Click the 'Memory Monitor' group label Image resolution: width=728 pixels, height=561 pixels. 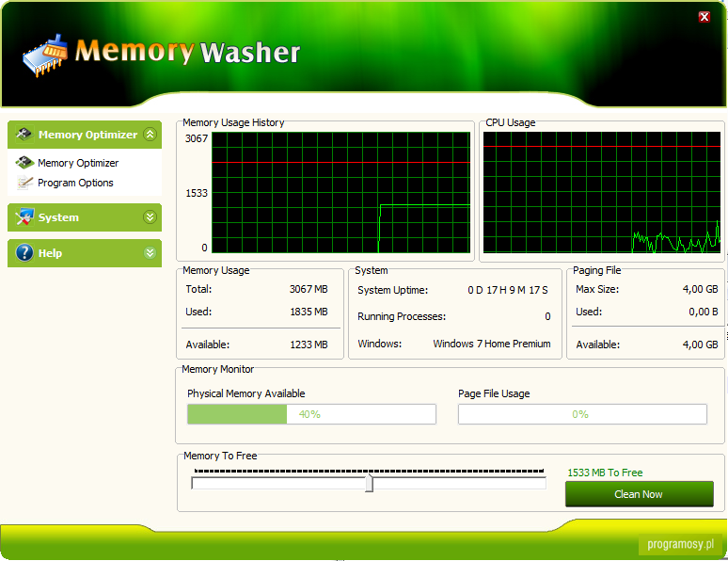(218, 369)
